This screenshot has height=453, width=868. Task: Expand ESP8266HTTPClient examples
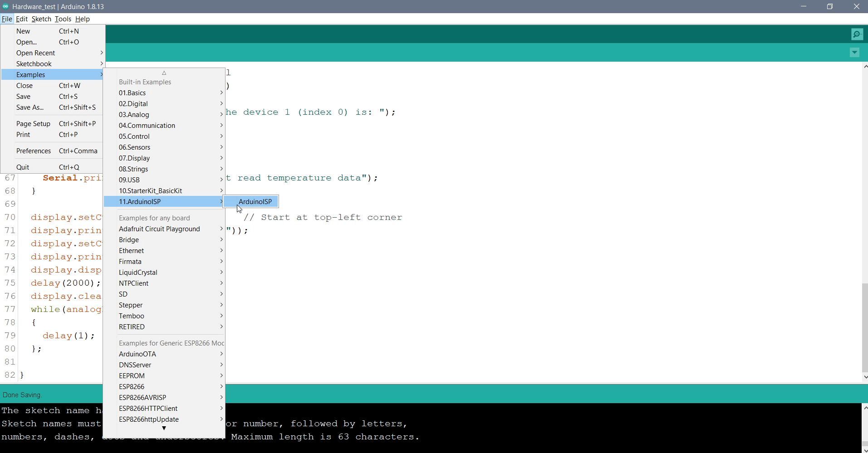point(164,409)
